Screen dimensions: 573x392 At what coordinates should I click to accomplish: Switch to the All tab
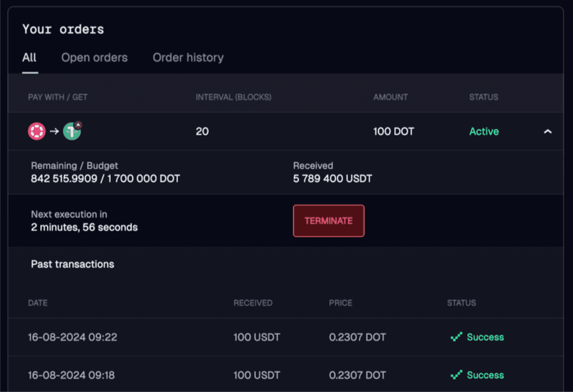(x=29, y=58)
